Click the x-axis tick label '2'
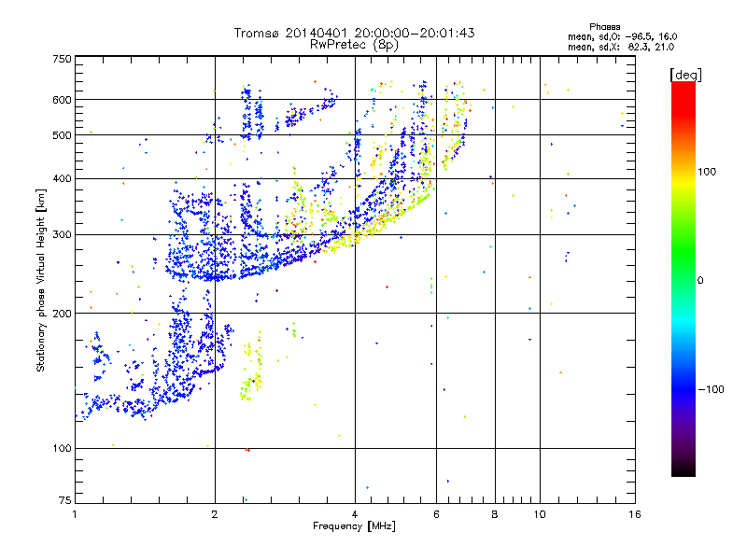The width and height of the screenshot is (747, 560). coord(215,514)
